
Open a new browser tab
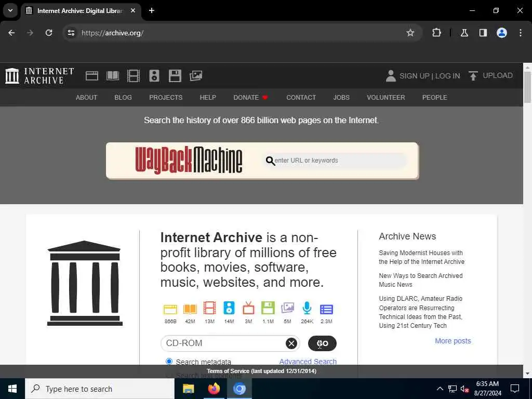(152, 10)
